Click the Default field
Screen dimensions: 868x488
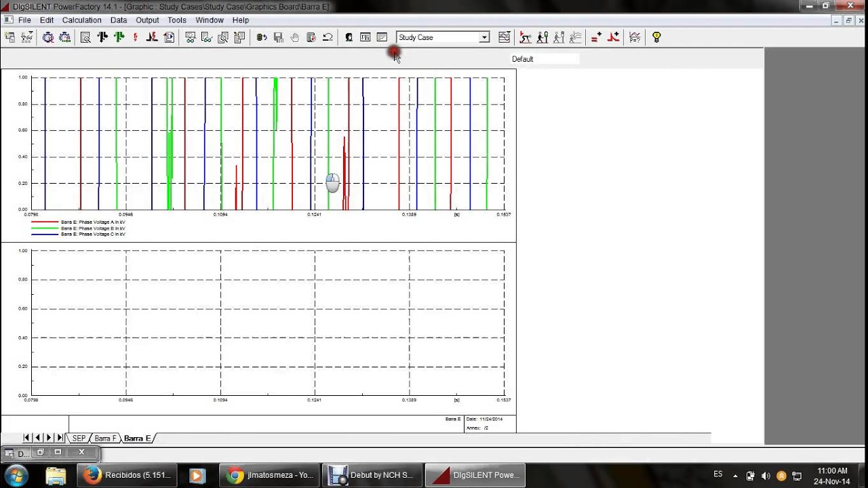tap(545, 59)
